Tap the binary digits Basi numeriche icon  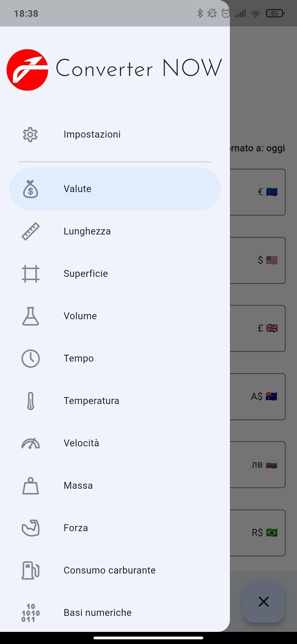[x=31, y=613]
